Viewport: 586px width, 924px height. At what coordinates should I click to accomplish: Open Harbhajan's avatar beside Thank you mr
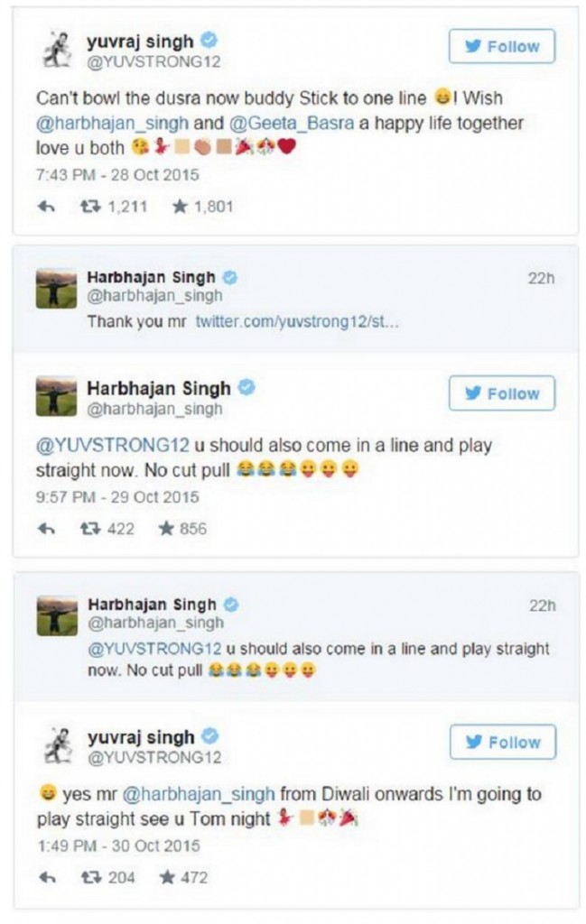point(57,289)
